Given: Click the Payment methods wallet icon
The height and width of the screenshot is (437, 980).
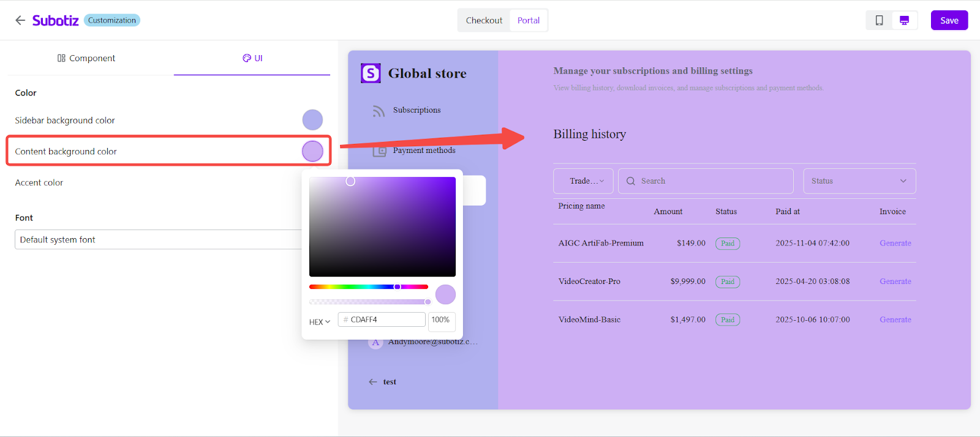Looking at the screenshot, I should coord(380,151).
